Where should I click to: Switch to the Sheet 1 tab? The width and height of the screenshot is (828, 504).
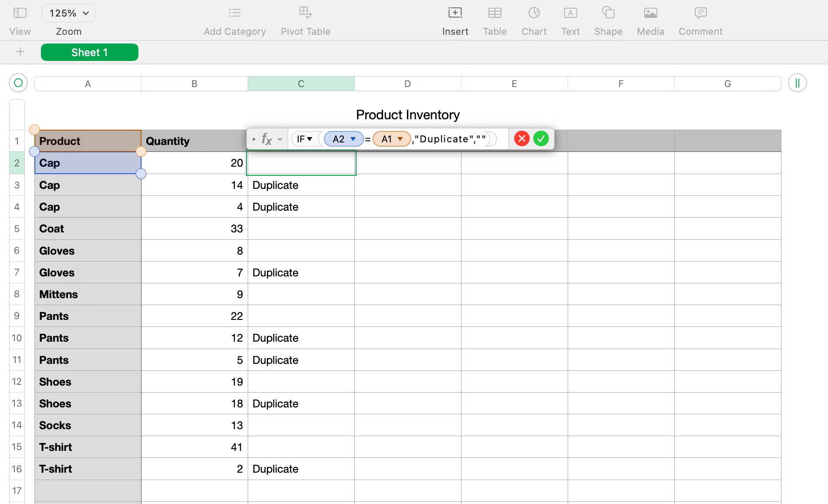click(x=89, y=52)
